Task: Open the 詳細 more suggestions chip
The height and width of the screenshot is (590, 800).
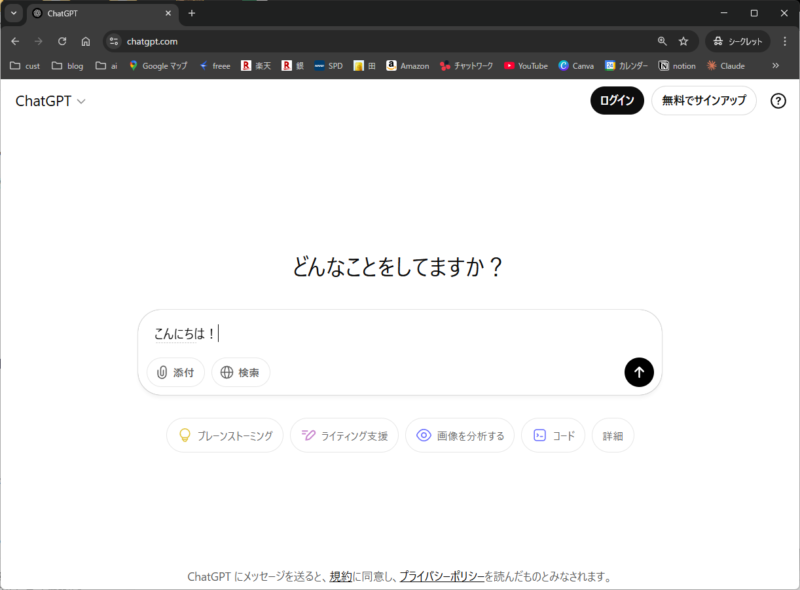Action: pyautogui.click(x=613, y=435)
